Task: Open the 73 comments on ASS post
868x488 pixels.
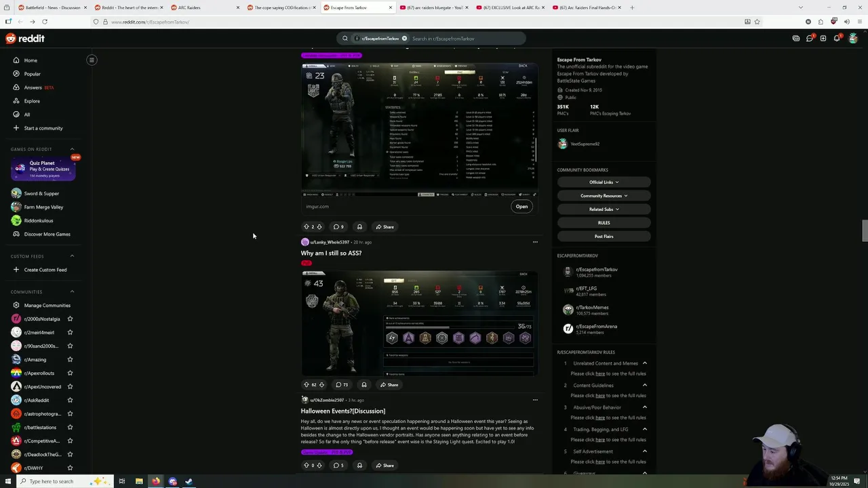Action: pyautogui.click(x=342, y=385)
